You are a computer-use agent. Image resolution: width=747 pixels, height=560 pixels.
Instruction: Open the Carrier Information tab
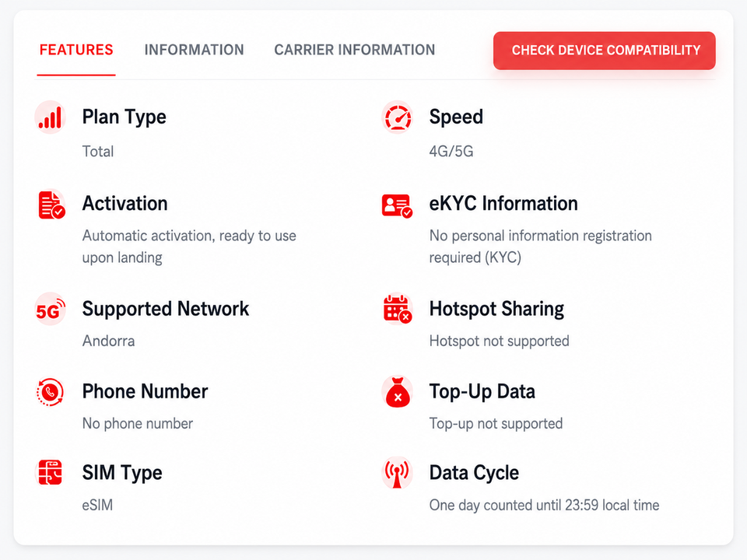355,50
